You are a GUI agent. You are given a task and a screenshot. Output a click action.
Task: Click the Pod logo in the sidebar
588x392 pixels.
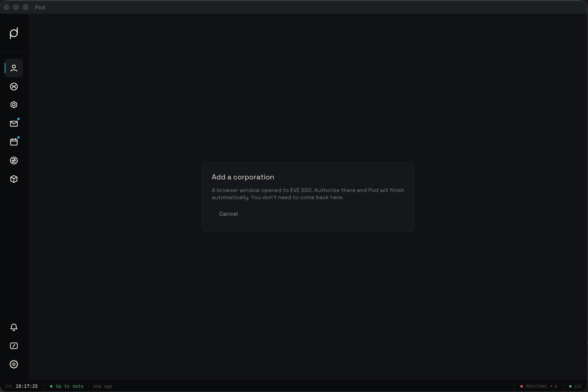click(14, 33)
